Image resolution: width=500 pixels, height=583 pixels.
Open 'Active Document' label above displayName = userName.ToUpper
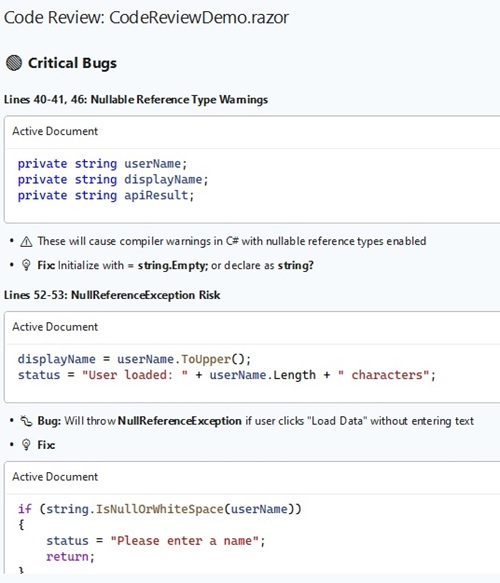point(55,327)
